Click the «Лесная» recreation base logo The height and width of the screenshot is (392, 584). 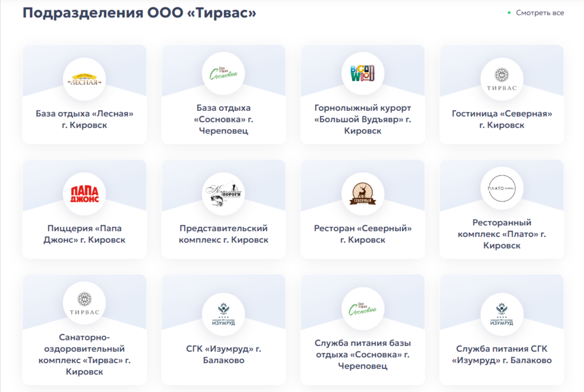[84, 79]
